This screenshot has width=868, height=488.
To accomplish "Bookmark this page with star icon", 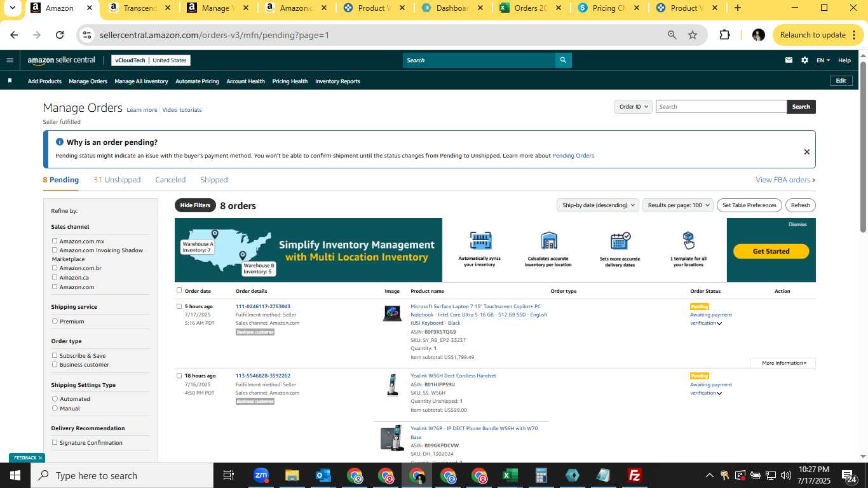I will point(693,35).
